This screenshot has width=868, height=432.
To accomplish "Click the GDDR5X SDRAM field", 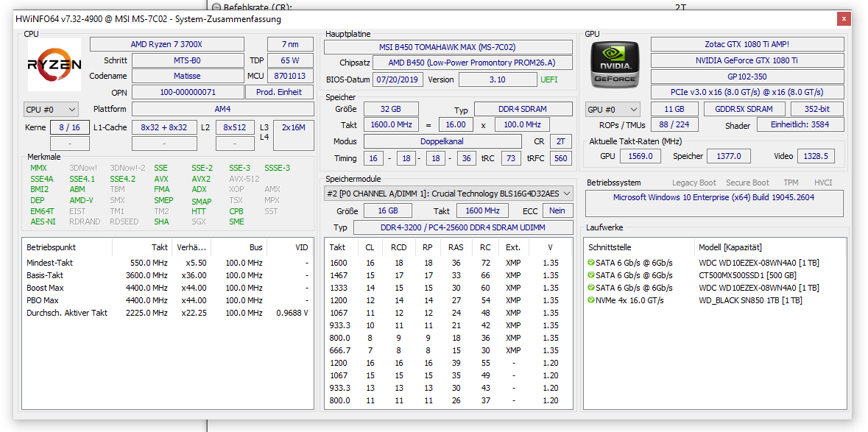I will click(746, 109).
